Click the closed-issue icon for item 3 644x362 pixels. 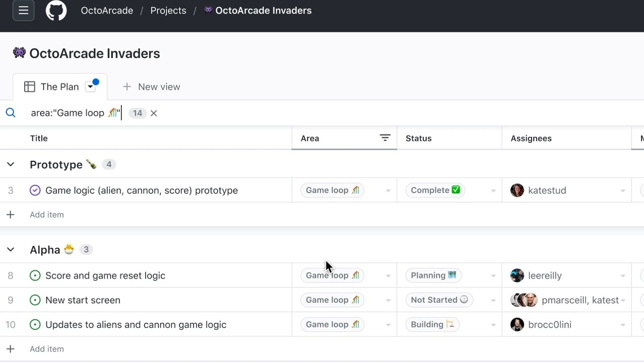point(35,191)
